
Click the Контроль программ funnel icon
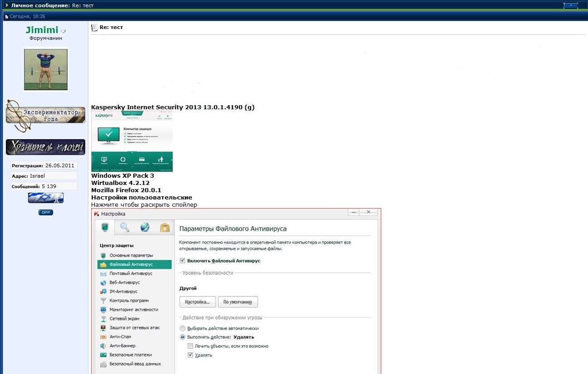[x=103, y=301]
